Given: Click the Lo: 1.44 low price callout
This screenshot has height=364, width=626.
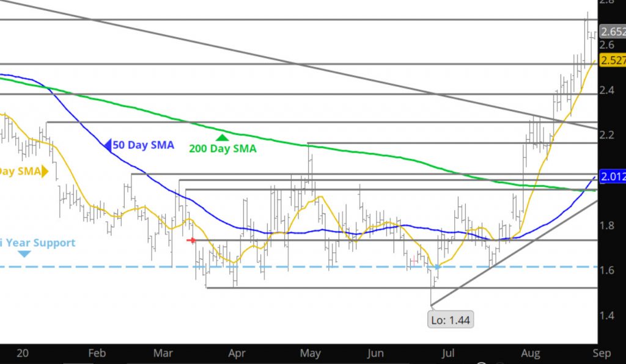Looking at the screenshot, I should coord(452,318).
